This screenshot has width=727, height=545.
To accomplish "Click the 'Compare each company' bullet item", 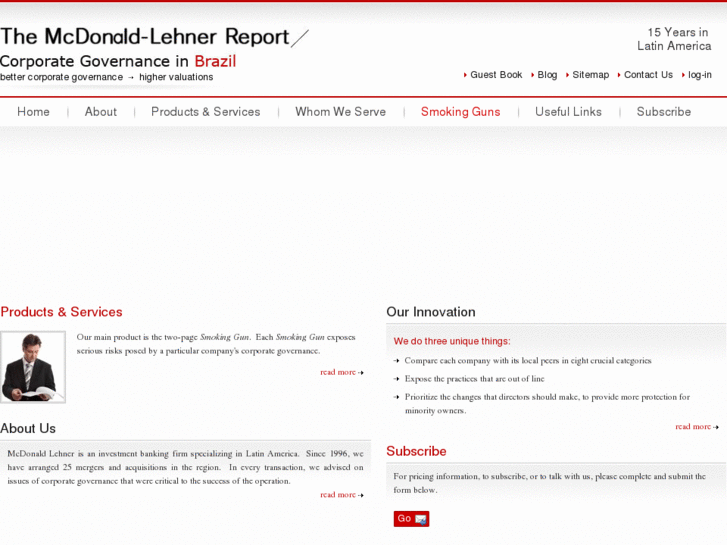I will [x=528, y=360].
